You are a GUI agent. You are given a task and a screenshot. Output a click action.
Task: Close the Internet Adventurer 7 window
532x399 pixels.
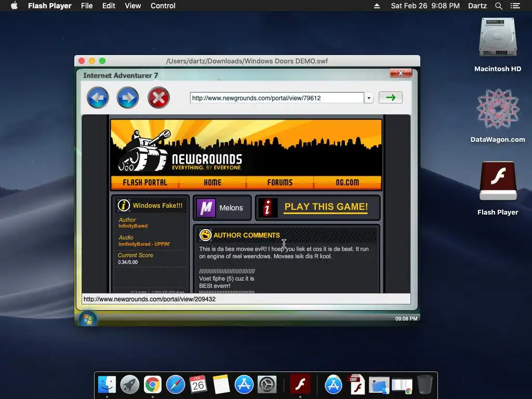tap(401, 73)
